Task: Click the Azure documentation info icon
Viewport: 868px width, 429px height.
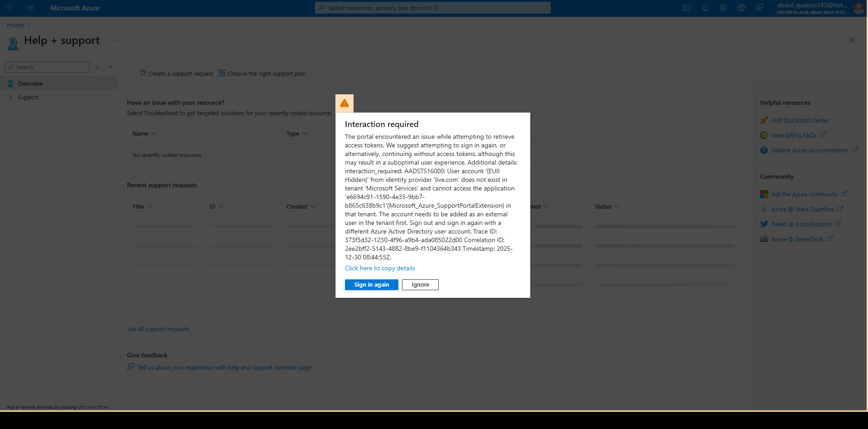Action: [764, 150]
